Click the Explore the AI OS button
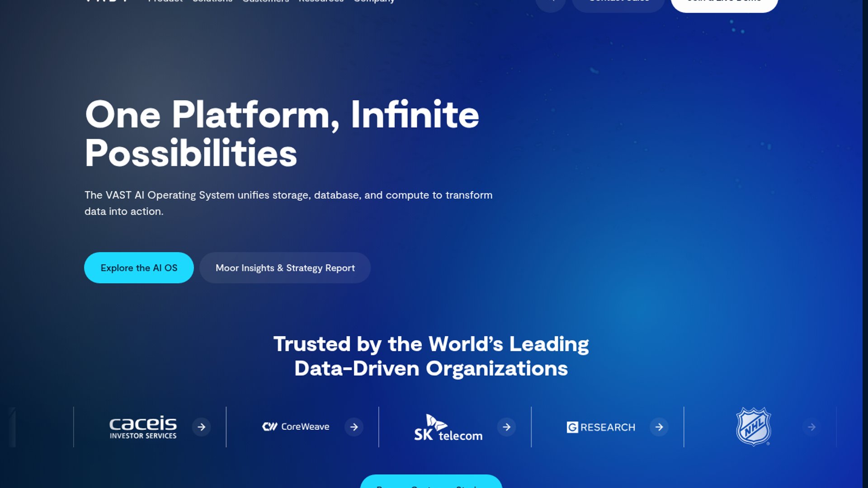 click(139, 268)
